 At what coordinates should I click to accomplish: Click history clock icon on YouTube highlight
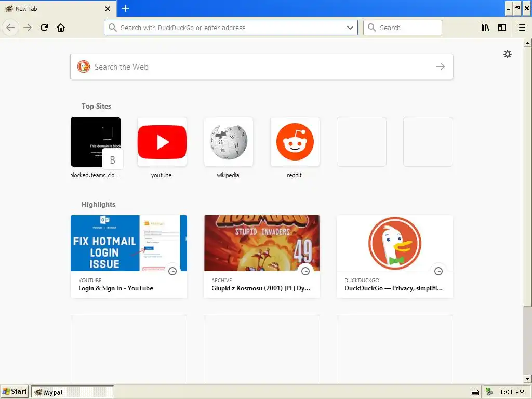[x=172, y=271]
